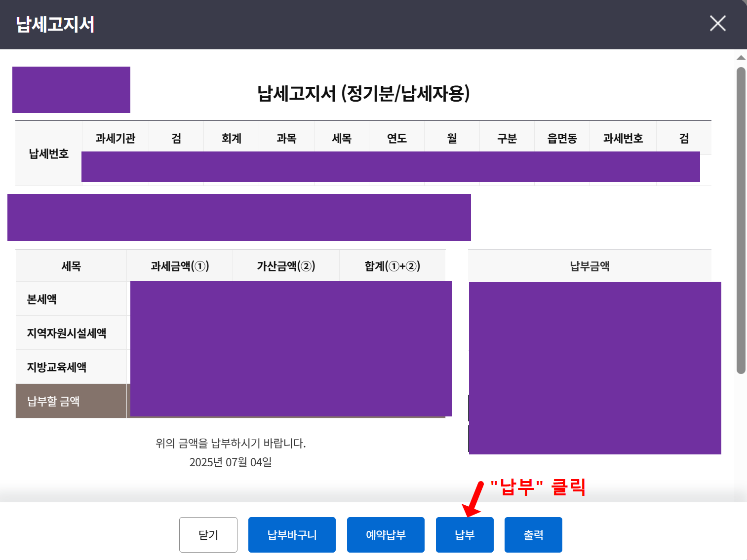
Task: Click the 과세기관 column header
Action: coord(115,138)
